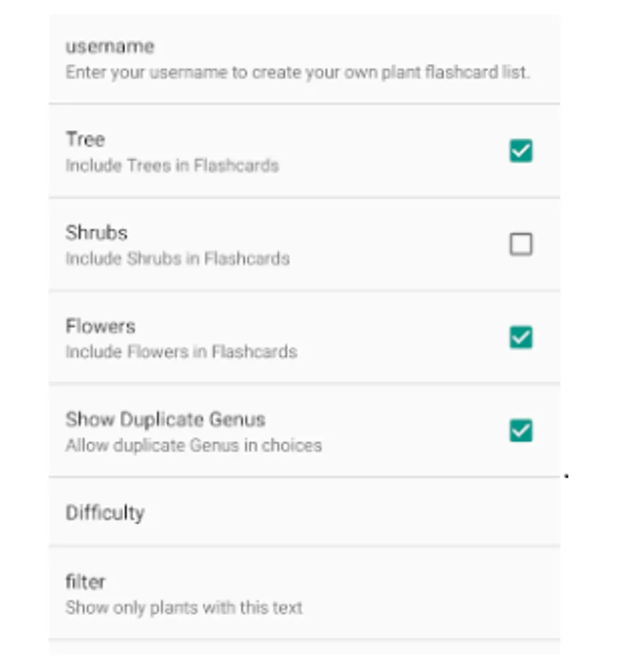The image size is (644, 660).
Task: Click the "Show Duplicate Genus" title
Action: pyautogui.click(x=165, y=419)
